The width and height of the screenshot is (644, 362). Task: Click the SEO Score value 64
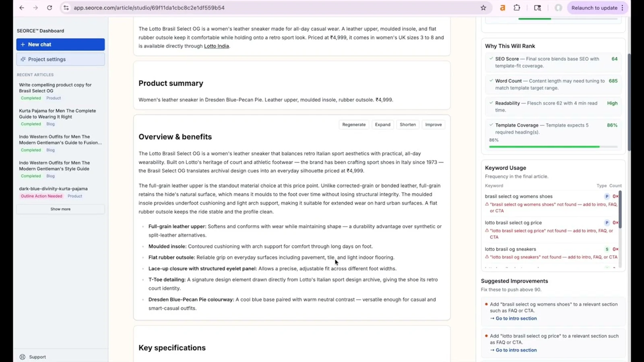[614, 59]
